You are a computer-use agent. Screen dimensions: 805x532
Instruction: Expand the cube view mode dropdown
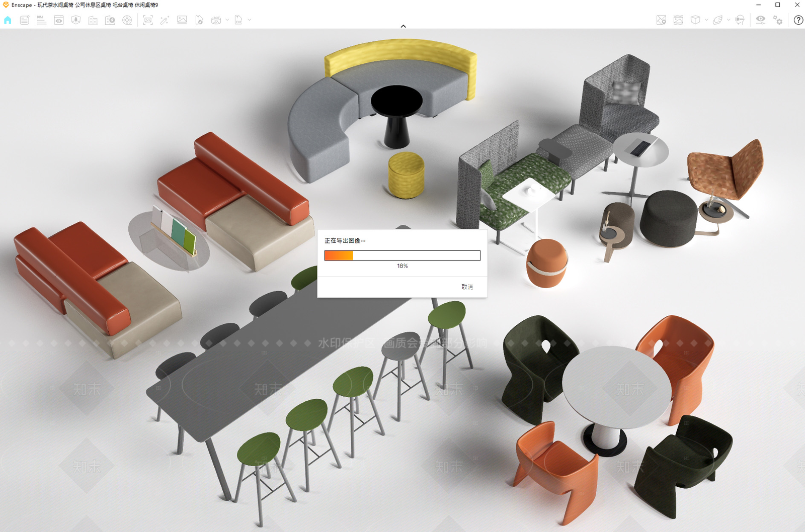tap(706, 20)
